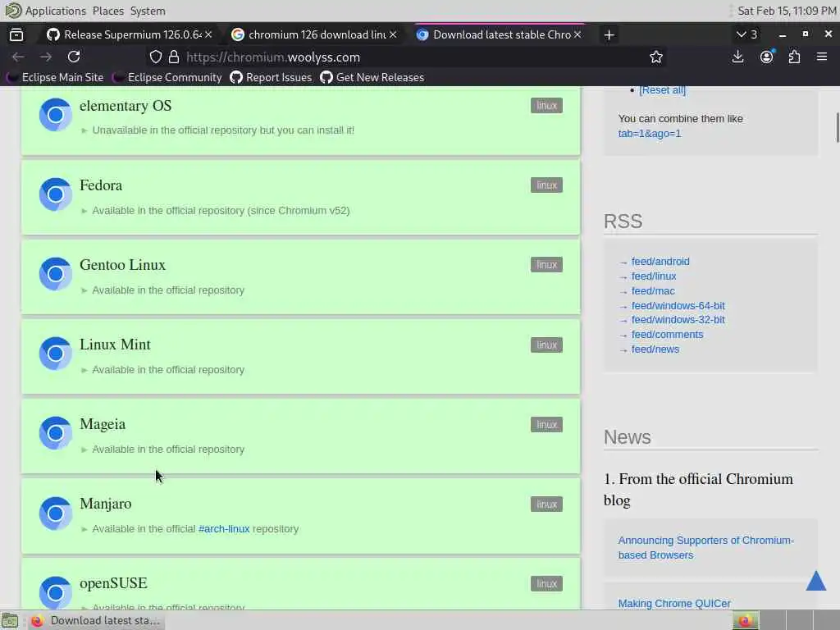Open the application hamburger menu

click(x=822, y=57)
